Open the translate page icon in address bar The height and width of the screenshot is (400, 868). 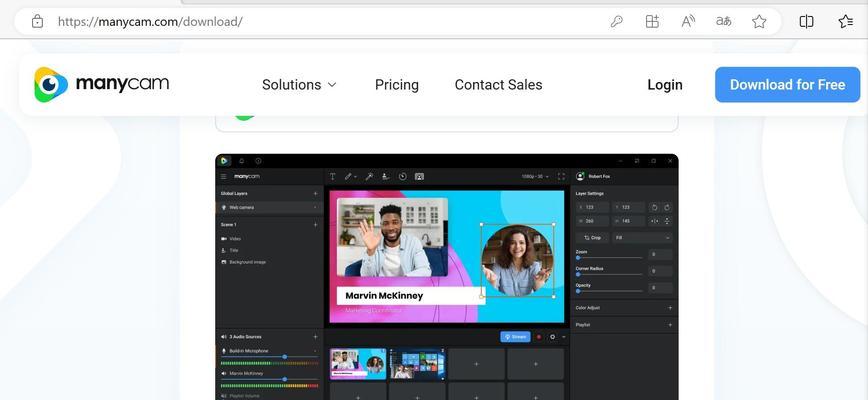pos(723,22)
